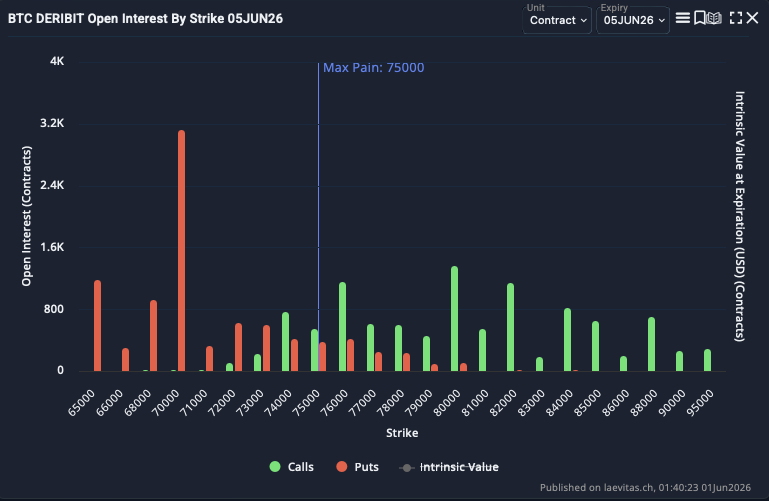Toggle the Calls series in legend
This screenshot has height=501, width=769.
click(292, 467)
